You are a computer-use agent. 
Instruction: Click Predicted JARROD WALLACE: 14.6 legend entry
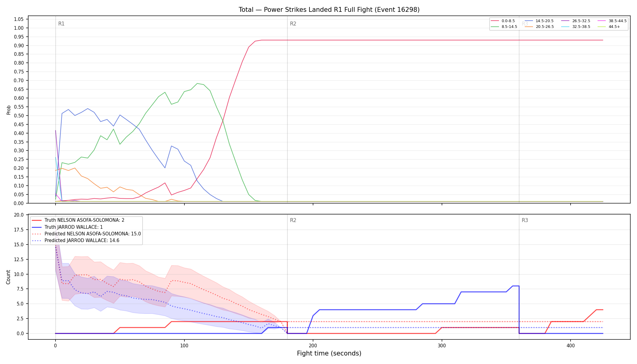(76, 241)
